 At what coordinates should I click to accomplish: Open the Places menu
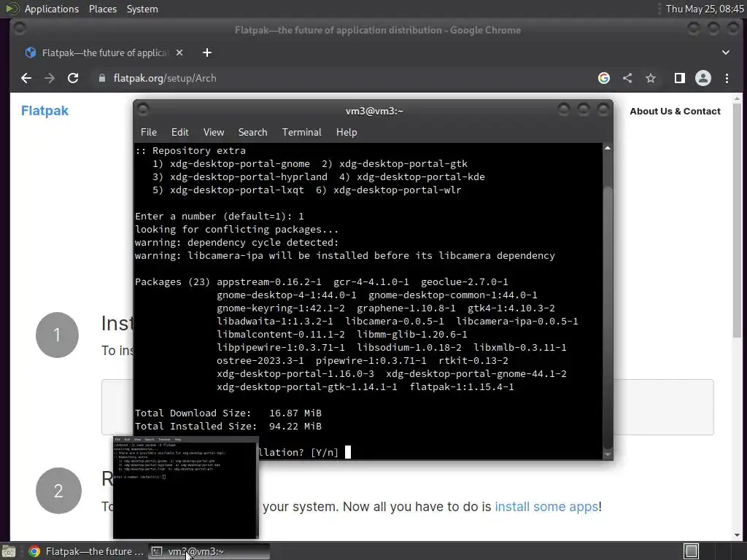(102, 9)
